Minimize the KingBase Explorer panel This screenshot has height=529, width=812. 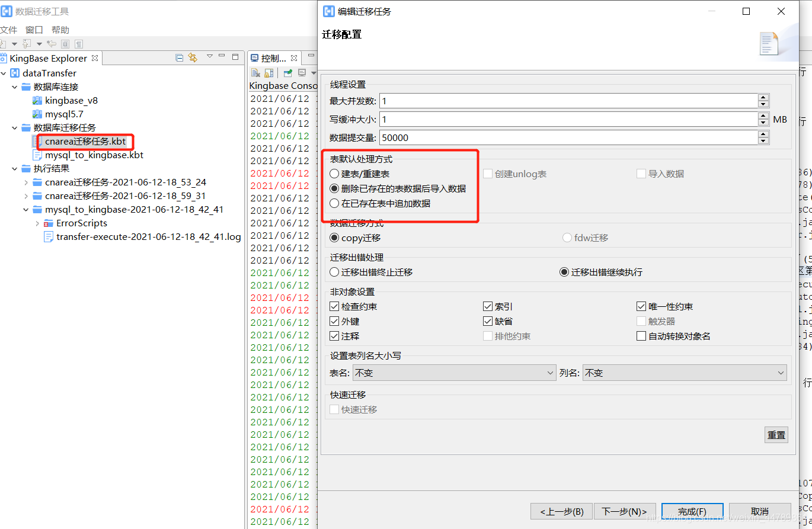tap(222, 56)
